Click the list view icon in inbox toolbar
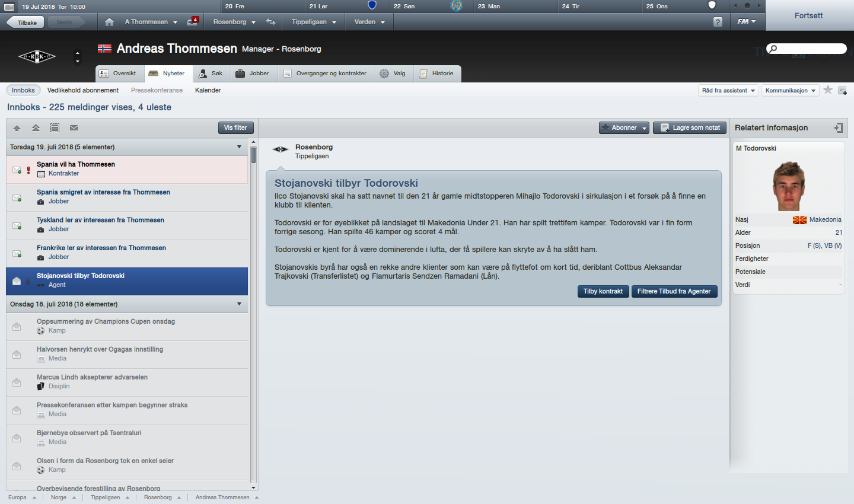Viewport: 854px width, 504px height. coord(55,127)
